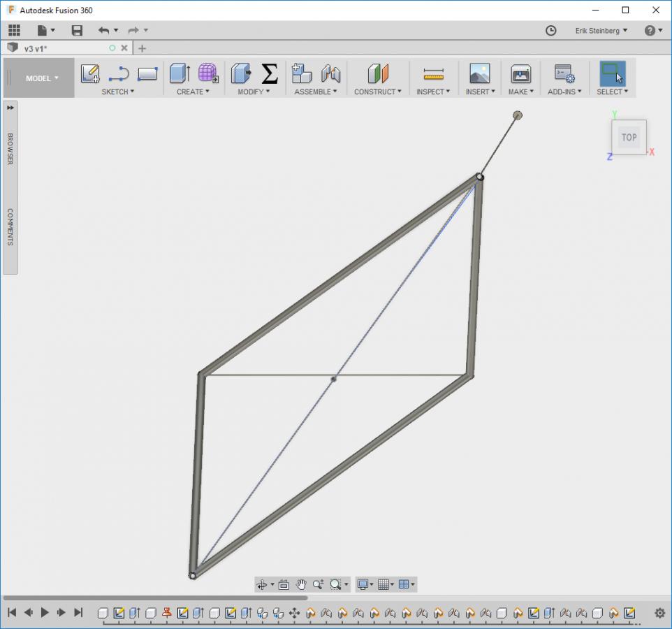The width and height of the screenshot is (672, 629).
Task: Select the Pan hand tool
Action: 301,584
